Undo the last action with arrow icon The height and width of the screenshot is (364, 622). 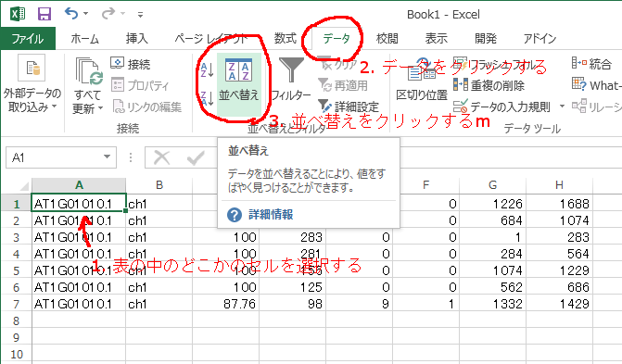pos(71,14)
